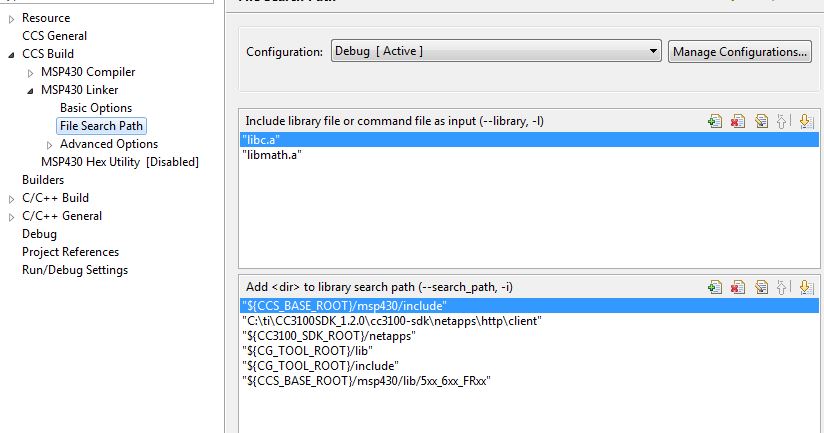
Task: Open the Configuration dropdown
Action: coord(496,51)
